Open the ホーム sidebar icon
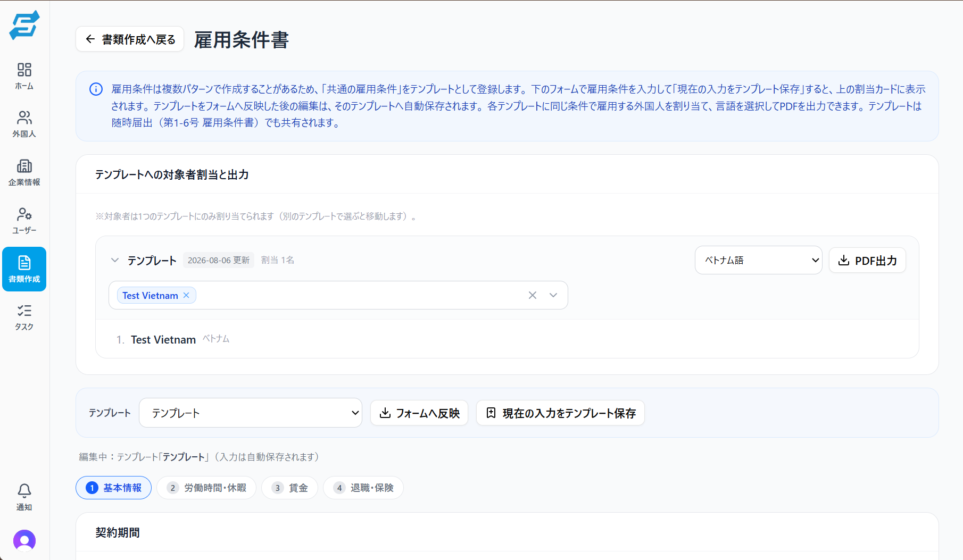Image resolution: width=963 pixels, height=560 pixels. (24, 77)
